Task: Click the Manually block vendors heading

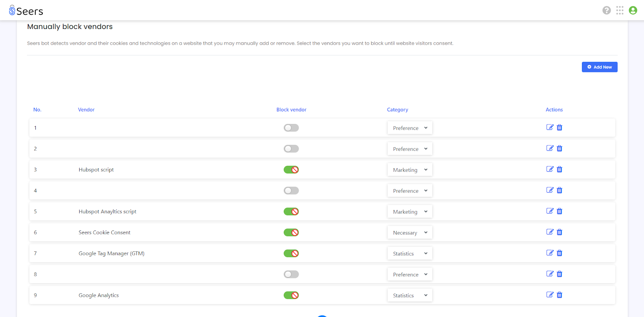Action: click(70, 27)
